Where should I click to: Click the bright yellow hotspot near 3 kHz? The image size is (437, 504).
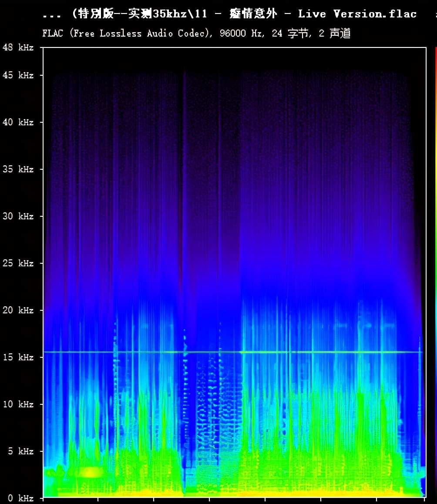click(91, 472)
